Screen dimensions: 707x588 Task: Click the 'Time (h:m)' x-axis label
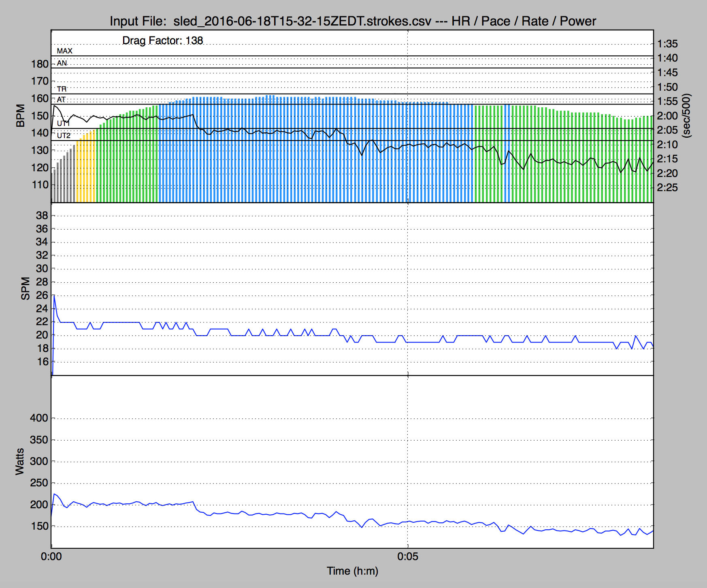tap(352, 571)
